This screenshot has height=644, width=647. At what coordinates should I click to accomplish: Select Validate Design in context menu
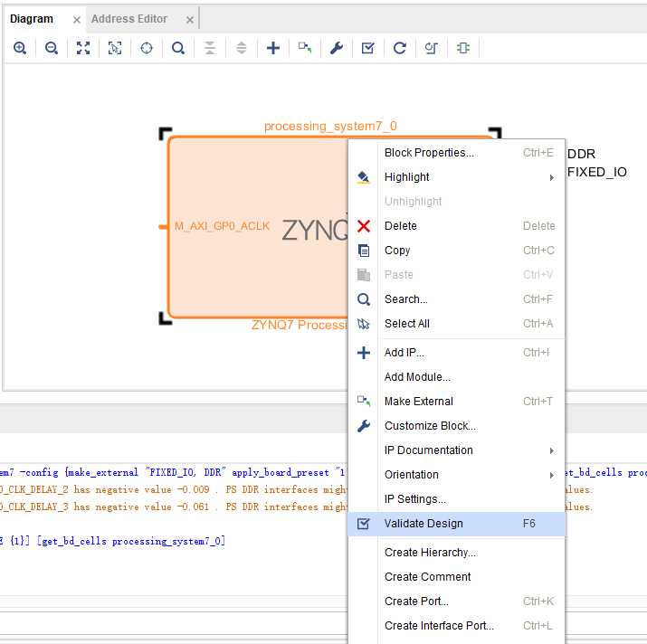456,524
